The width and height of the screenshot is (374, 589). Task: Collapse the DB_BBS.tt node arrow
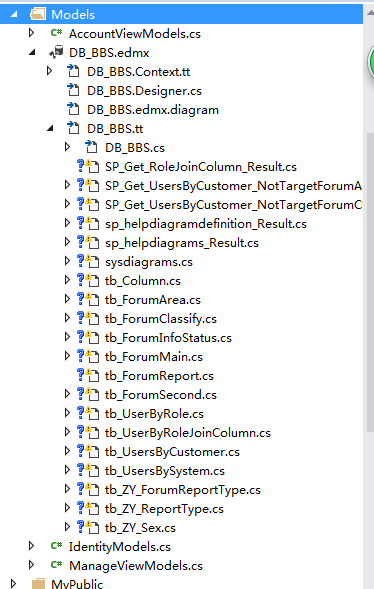click(50, 129)
